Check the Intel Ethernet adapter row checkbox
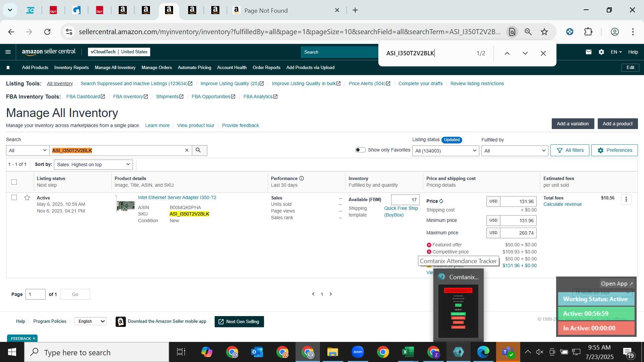 (x=14, y=197)
